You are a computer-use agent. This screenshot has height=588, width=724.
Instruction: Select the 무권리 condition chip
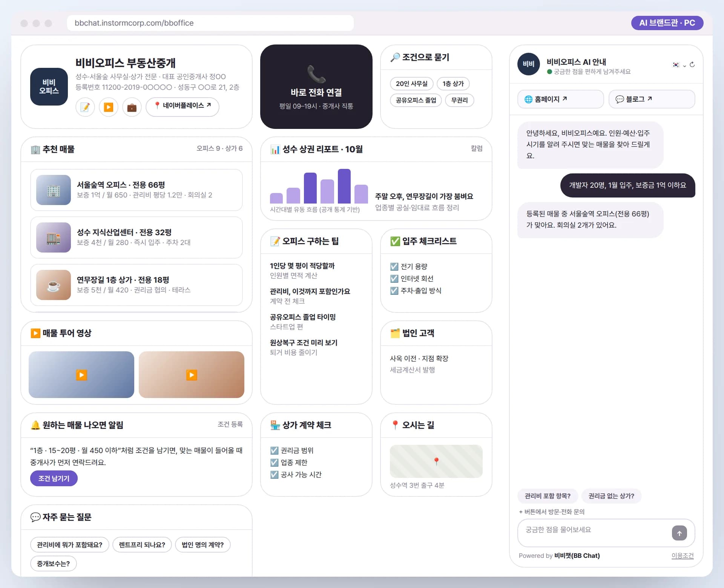459,100
